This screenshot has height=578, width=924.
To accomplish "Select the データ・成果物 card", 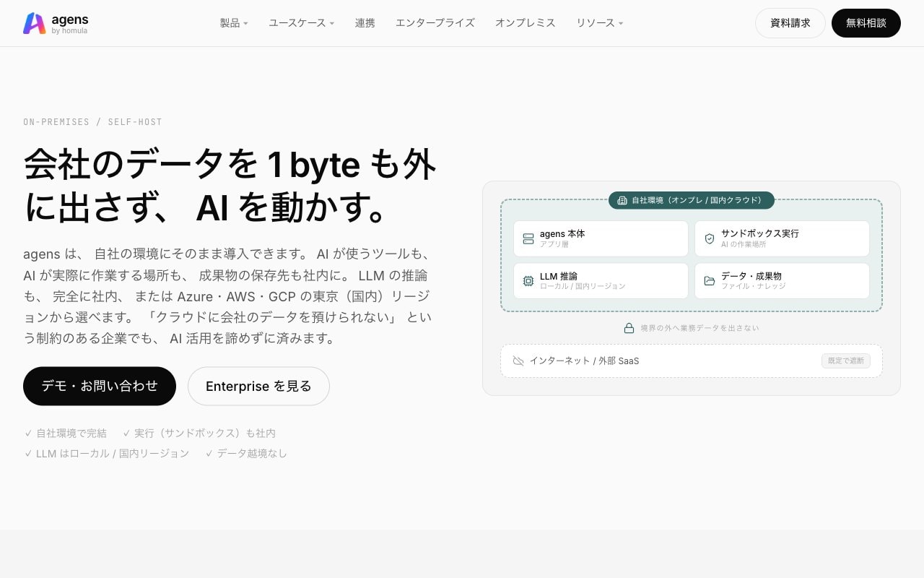I will click(x=782, y=280).
